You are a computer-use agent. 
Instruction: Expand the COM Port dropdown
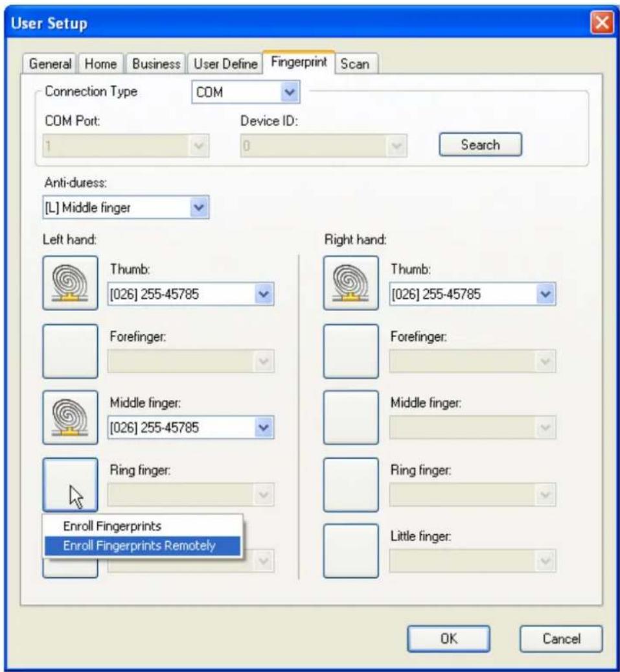(126, 146)
